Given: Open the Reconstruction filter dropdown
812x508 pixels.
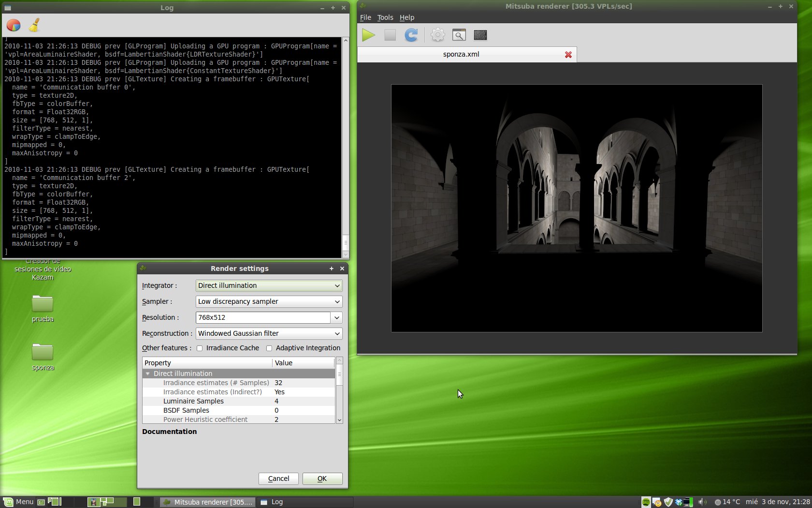Looking at the screenshot, I should (269, 334).
